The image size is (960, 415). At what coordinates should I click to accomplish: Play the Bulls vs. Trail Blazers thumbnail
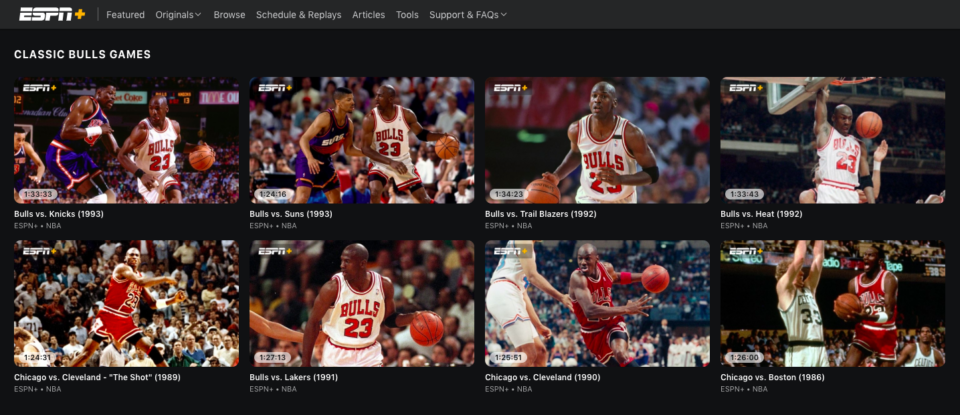tap(598, 140)
